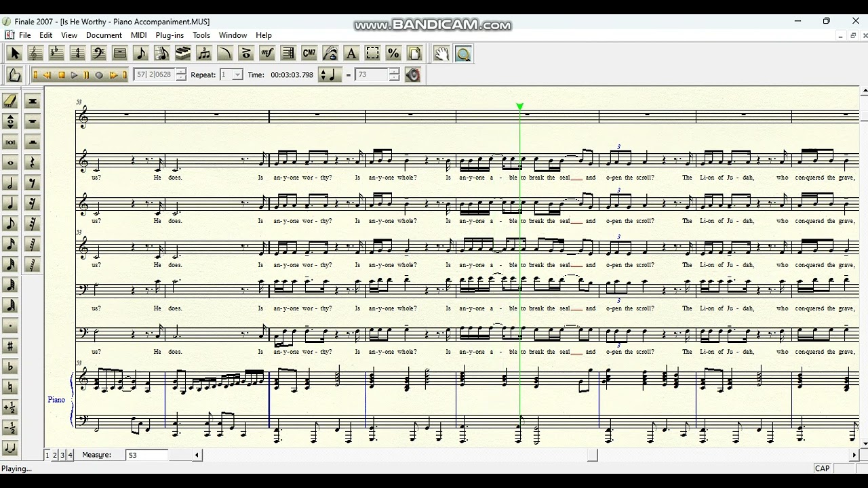Select the Measure tool

119,54
